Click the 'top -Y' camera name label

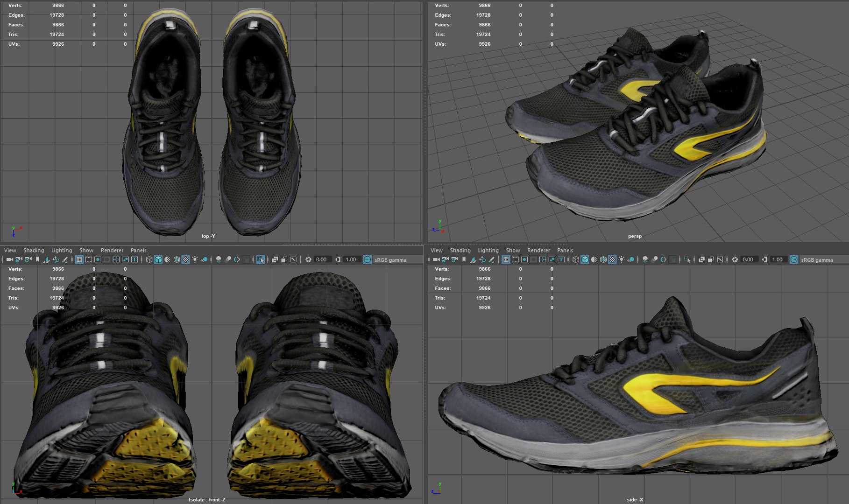[x=208, y=236]
